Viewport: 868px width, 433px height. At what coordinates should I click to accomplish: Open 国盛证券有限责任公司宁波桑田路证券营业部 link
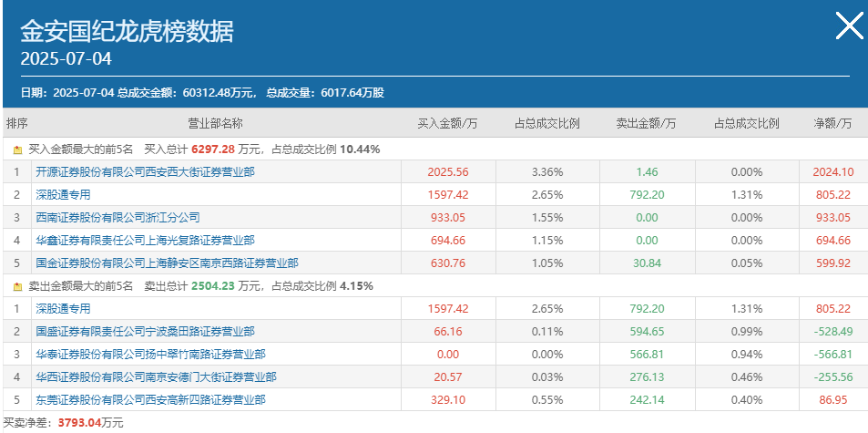coord(145,332)
